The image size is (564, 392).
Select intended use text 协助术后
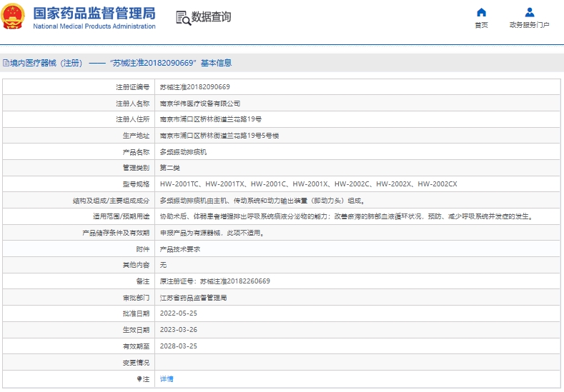(x=347, y=216)
